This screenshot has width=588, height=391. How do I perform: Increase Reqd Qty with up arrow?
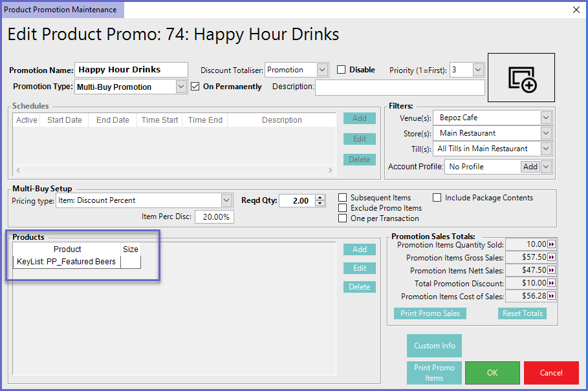(x=320, y=198)
